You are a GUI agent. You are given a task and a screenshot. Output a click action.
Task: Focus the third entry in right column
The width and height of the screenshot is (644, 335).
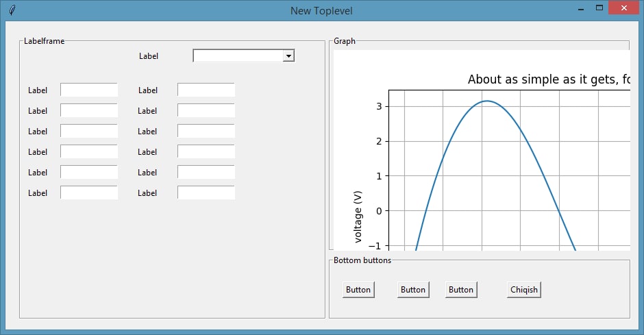[206, 131]
